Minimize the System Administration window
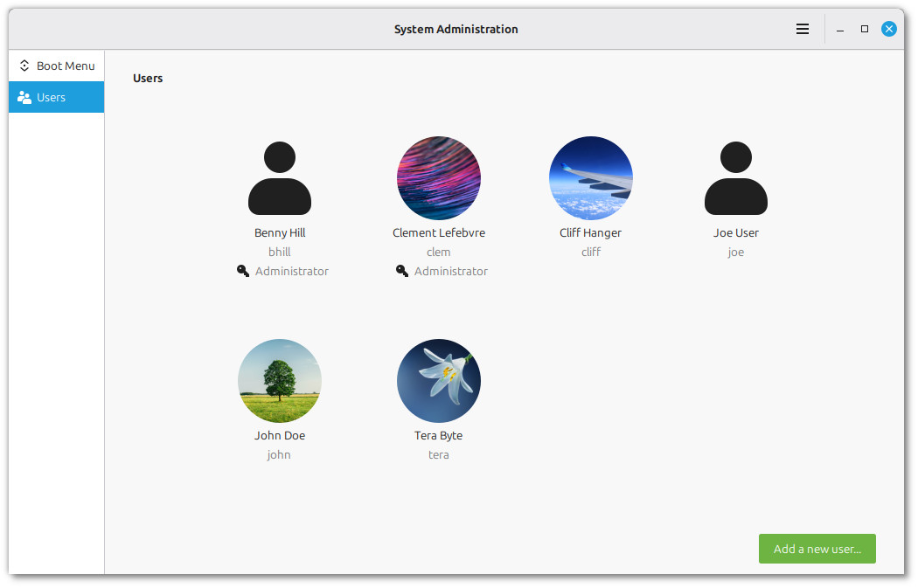918x588 pixels. [840, 30]
